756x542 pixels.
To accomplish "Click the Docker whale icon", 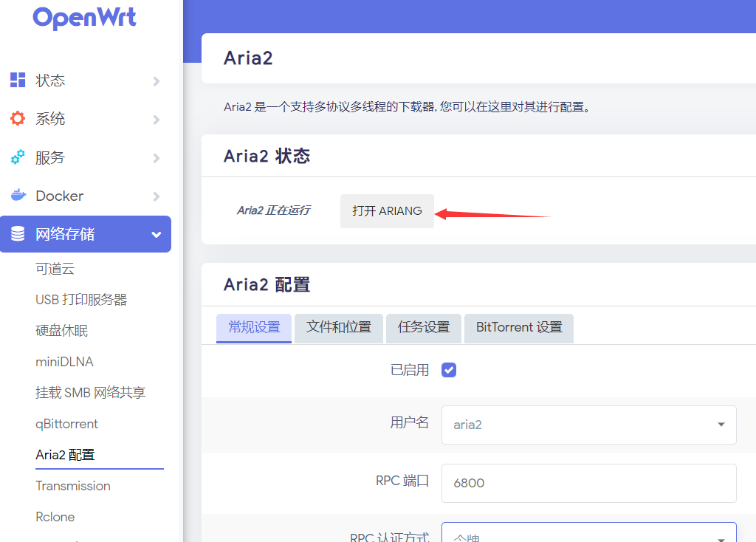I will pos(18,195).
